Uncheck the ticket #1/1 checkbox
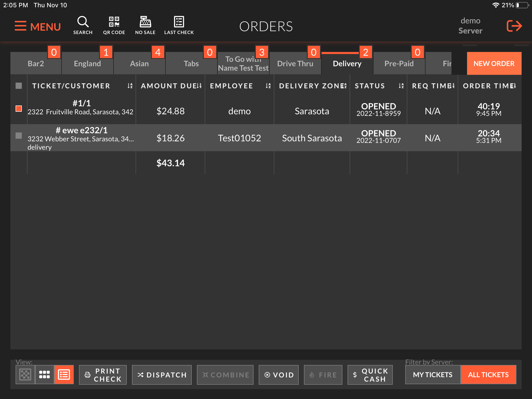The width and height of the screenshot is (532, 399). (19, 109)
